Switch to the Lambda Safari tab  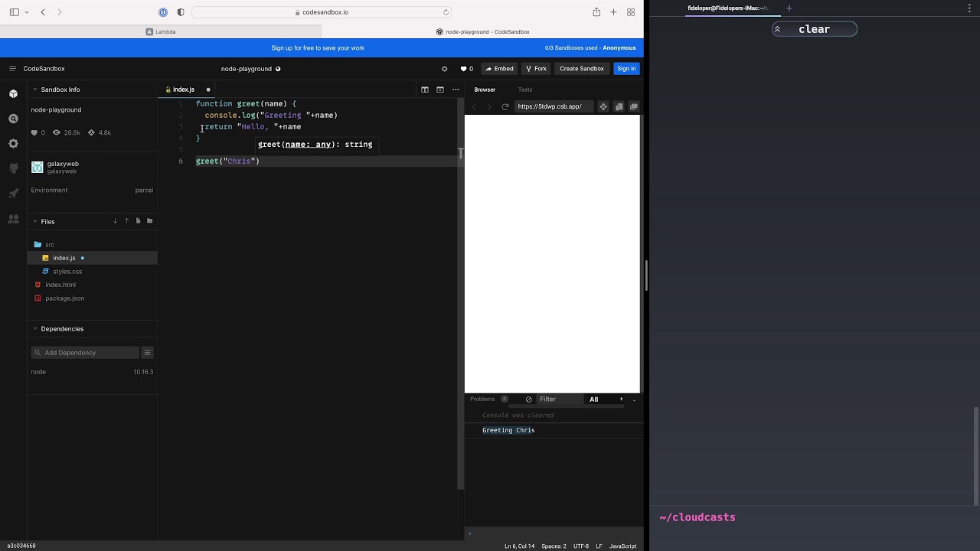(x=161, y=32)
